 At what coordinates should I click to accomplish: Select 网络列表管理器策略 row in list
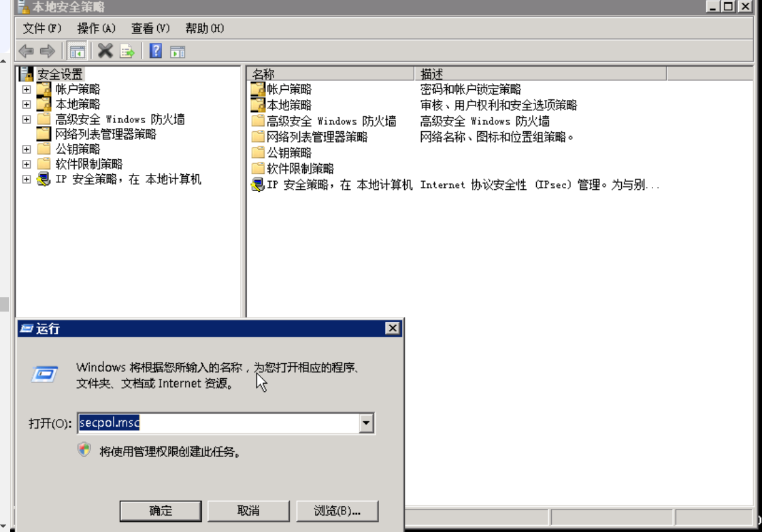(317, 137)
